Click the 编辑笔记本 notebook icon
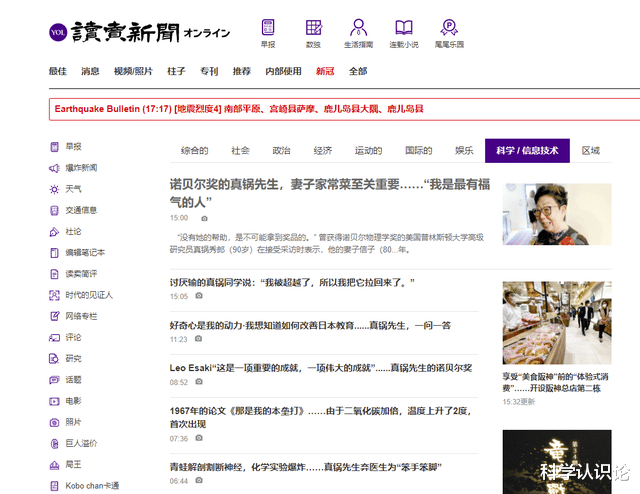 (54, 253)
